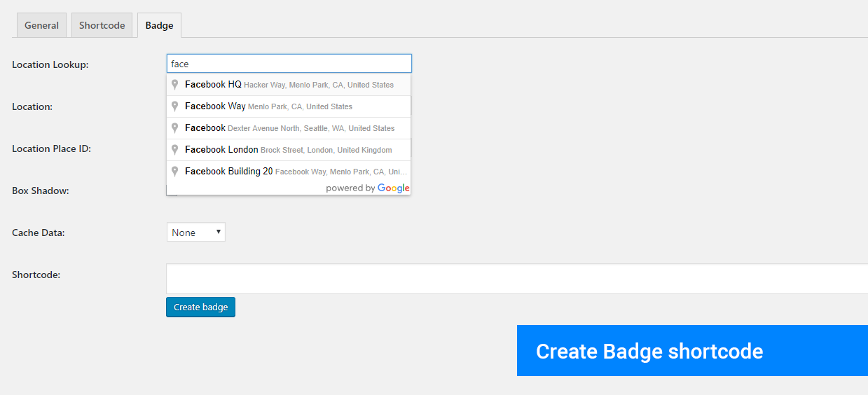Screen dimensions: 868x395
Task: Click the map pin beside Facebook HQ
Action: click(175, 85)
